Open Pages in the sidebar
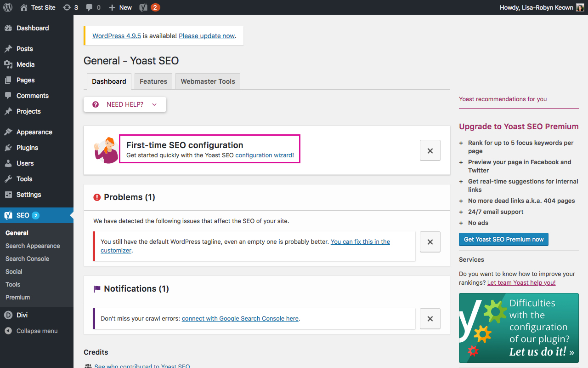Viewport: 588px width, 368px height. 37,80
